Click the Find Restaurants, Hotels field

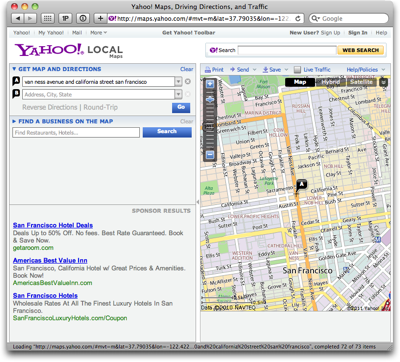[x=76, y=132]
